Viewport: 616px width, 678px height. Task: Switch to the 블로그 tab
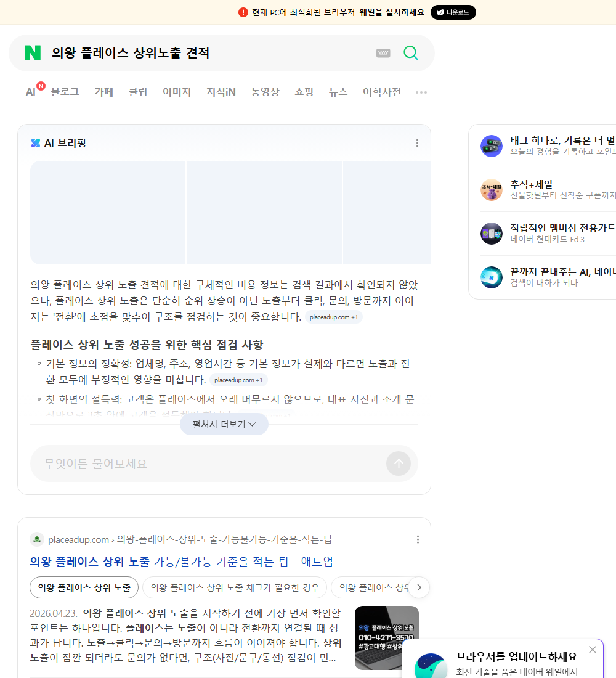click(x=65, y=92)
